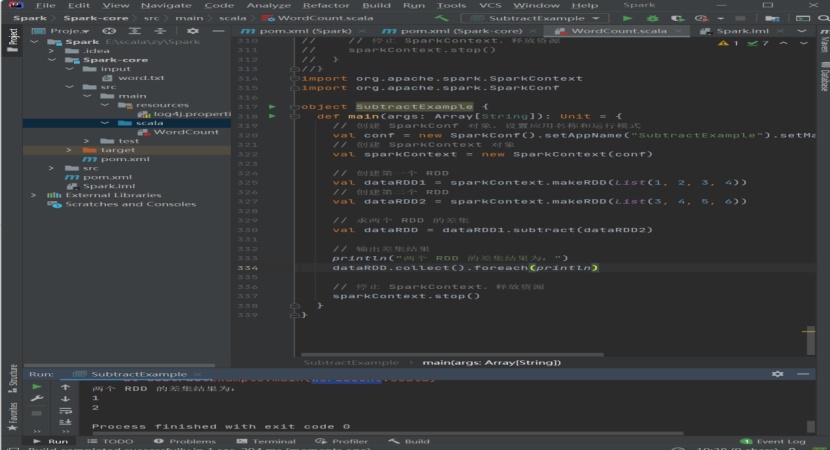Open the Run panel settings gear
This screenshot has width=830, height=450.
pos(777,374)
